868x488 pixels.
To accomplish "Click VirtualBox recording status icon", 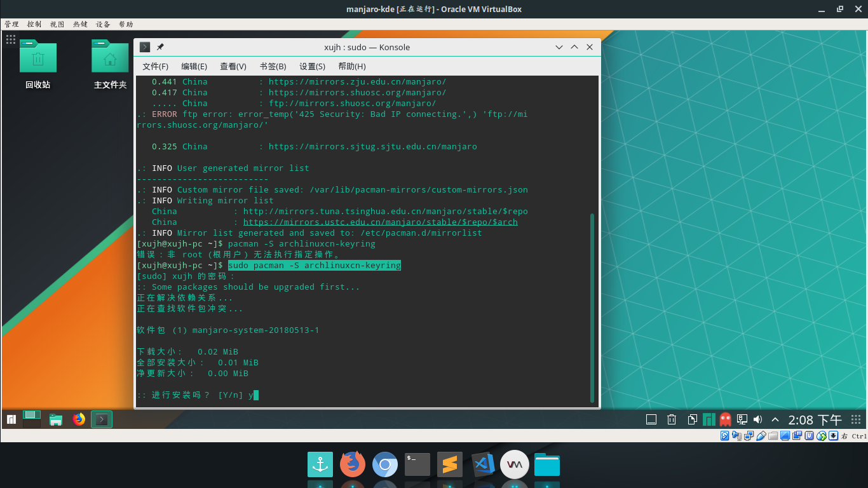I will click(797, 436).
